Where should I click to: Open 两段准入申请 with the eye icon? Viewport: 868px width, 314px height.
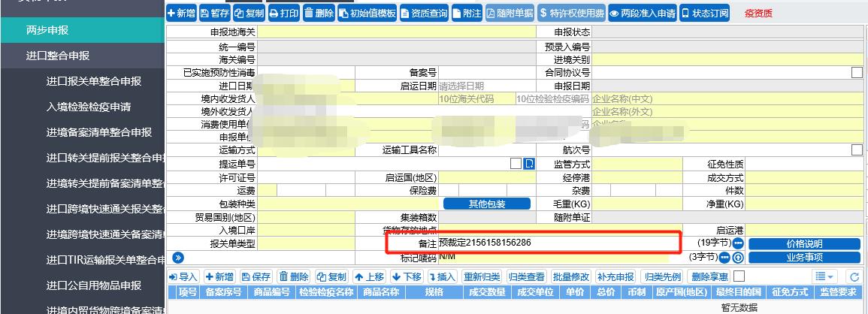point(642,14)
